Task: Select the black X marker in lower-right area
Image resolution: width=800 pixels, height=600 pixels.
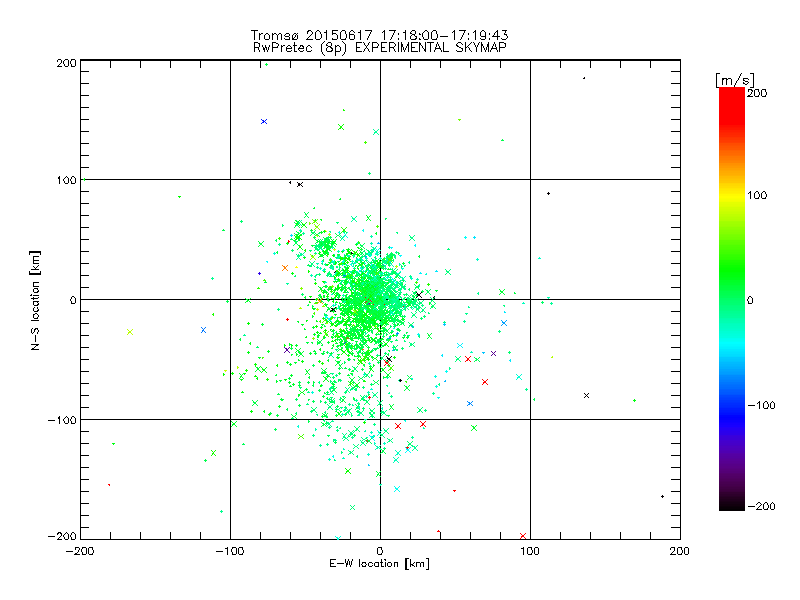Action: tap(586, 395)
